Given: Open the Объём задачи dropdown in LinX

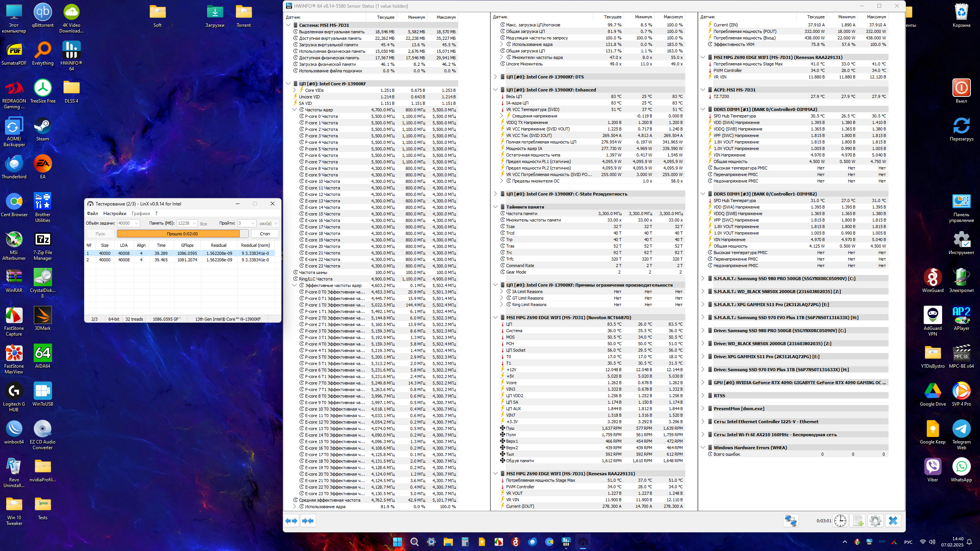Looking at the screenshot, I should point(136,223).
